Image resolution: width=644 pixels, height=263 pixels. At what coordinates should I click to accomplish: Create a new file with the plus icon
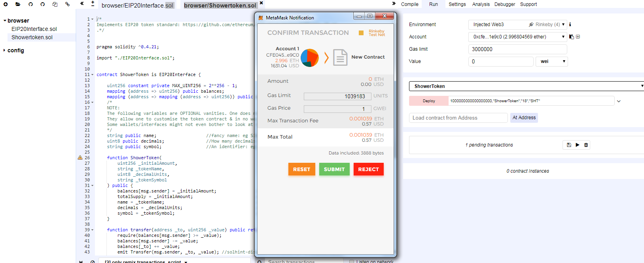pyautogui.click(x=6, y=4)
